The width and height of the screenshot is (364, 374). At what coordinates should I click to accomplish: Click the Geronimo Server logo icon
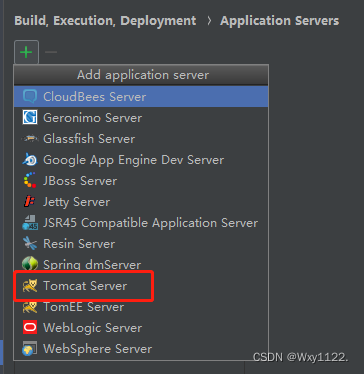(30, 118)
